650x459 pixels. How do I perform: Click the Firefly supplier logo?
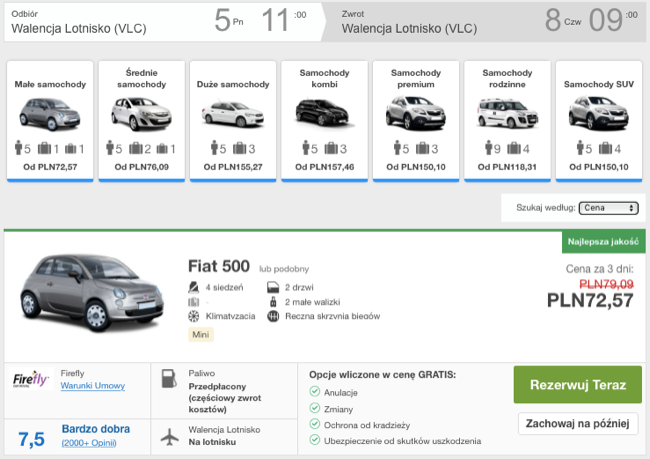tap(31, 379)
